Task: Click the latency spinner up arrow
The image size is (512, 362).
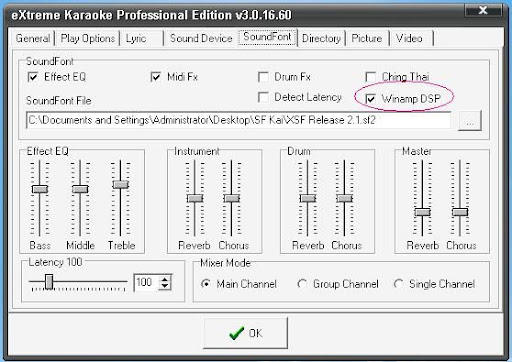Action: pyautogui.click(x=165, y=279)
